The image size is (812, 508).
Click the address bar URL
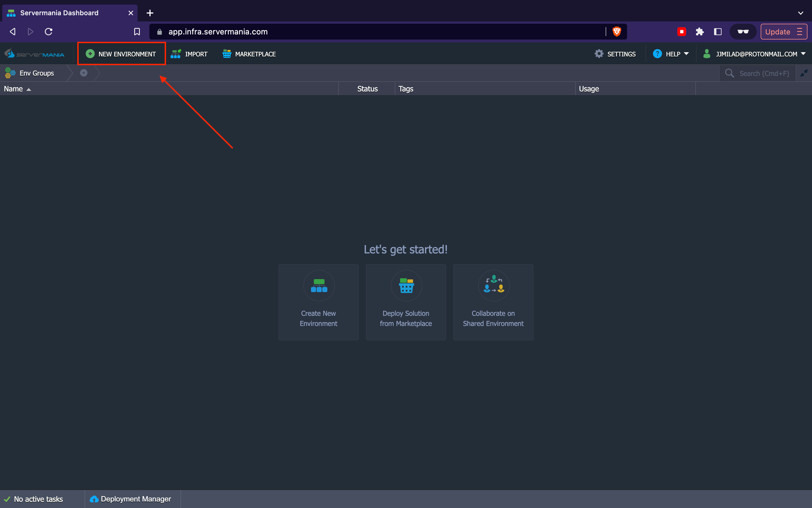218,32
